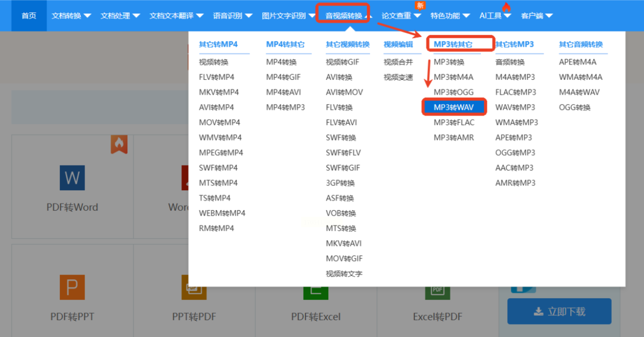Open the 语音识别 dropdown arrow
The width and height of the screenshot is (644, 337).
(x=249, y=16)
